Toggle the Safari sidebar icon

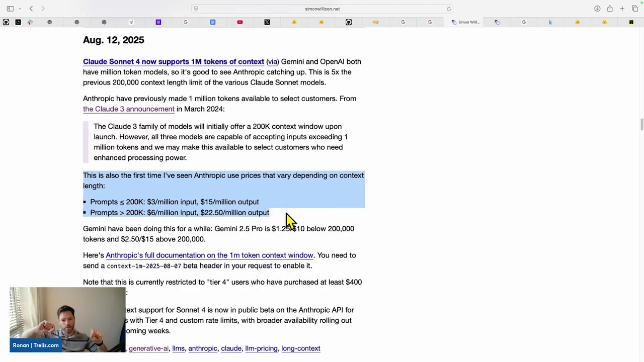(10, 9)
